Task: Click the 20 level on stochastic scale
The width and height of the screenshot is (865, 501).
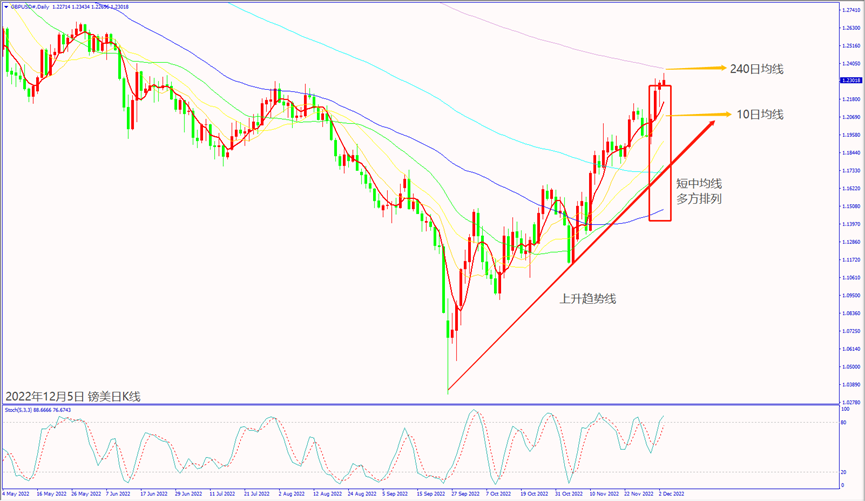Action: pyautogui.click(x=845, y=472)
